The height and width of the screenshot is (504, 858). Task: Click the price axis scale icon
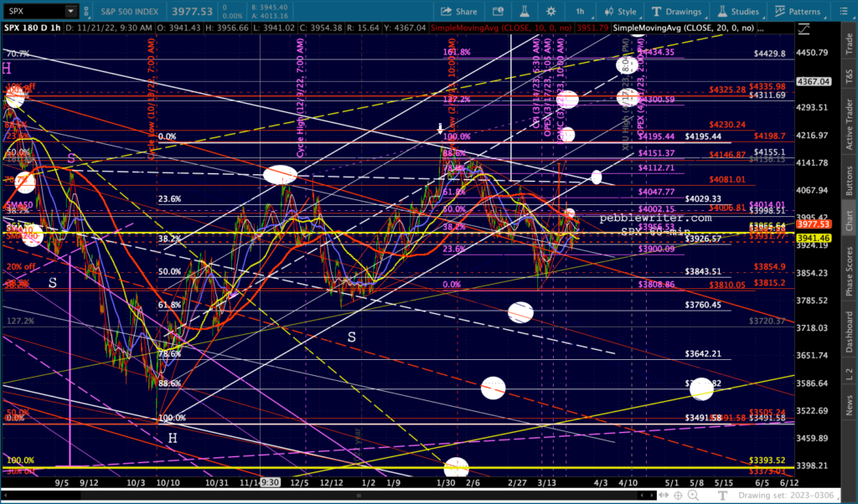click(804, 29)
